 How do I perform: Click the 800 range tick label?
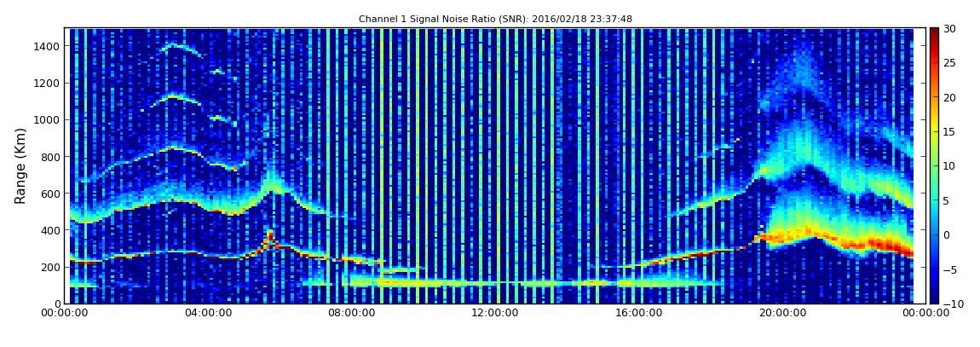click(x=48, y=157)
